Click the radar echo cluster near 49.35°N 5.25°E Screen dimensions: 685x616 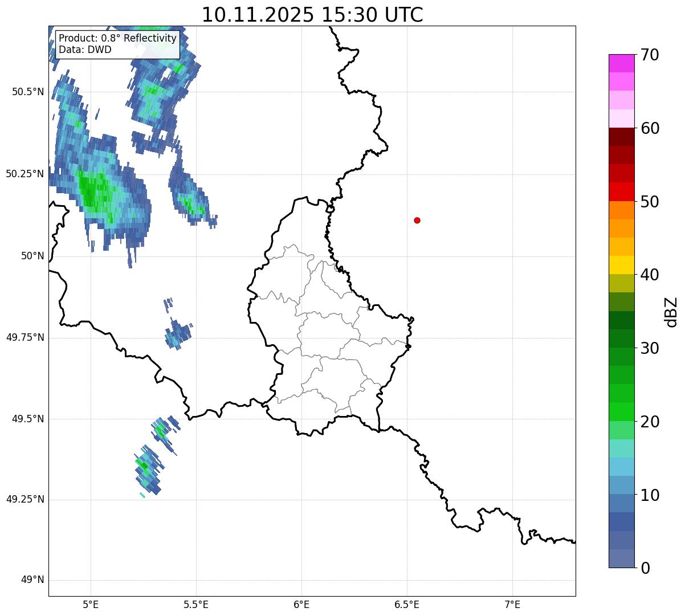click(x=148, y=470)
